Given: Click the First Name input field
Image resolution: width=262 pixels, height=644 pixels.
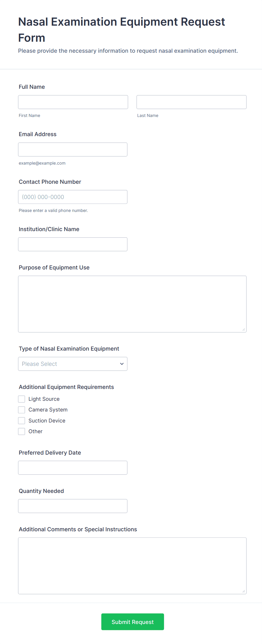Looking at the screenshot, I should click(73, 102).
